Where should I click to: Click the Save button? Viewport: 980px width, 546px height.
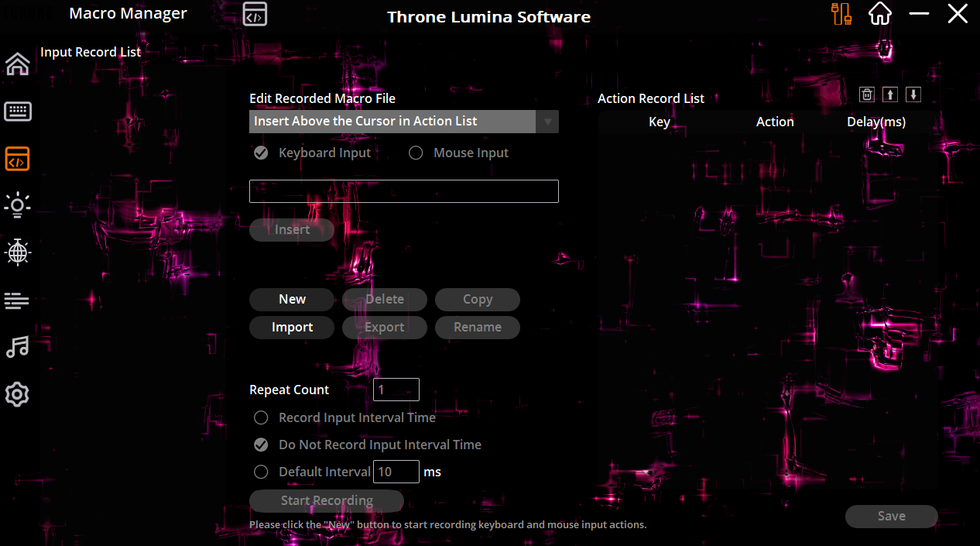[x=892, y=517]
